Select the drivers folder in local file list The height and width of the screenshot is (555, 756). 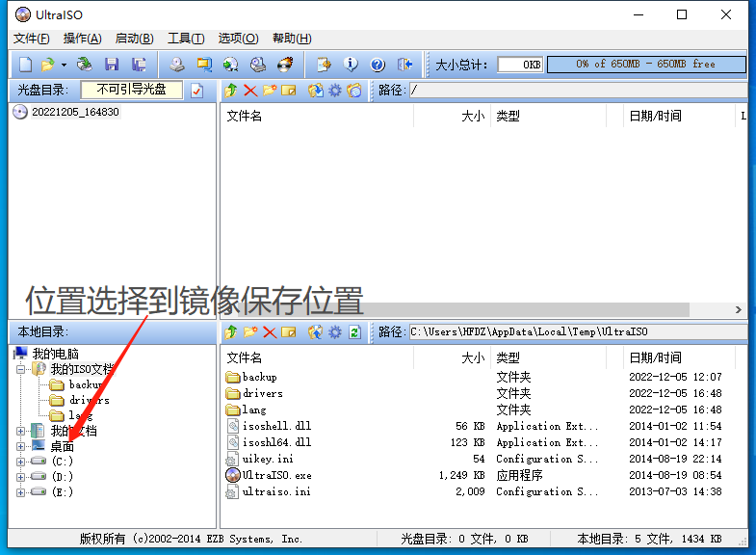coord(262,393)
